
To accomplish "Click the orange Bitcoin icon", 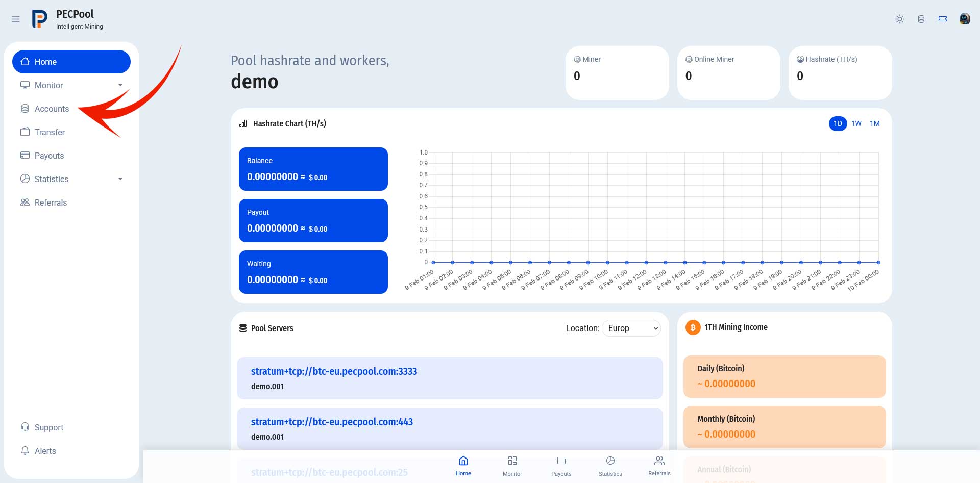I will (693, 327).
